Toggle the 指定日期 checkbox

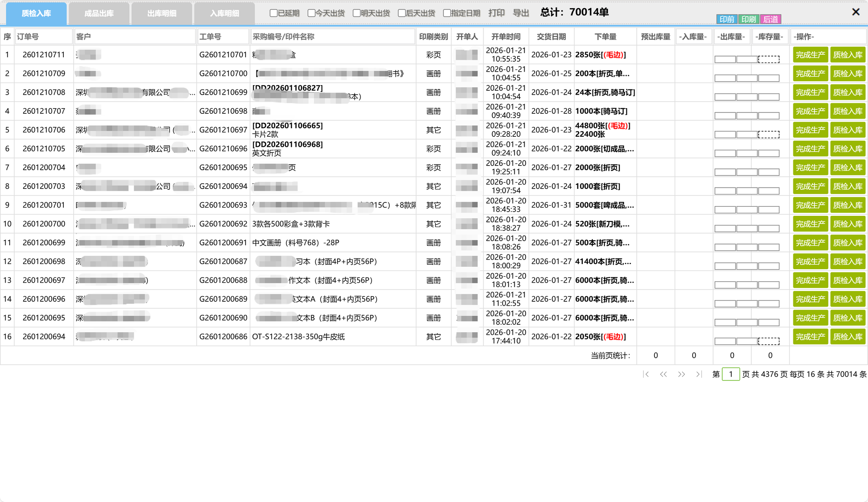(x=447, y=13)
